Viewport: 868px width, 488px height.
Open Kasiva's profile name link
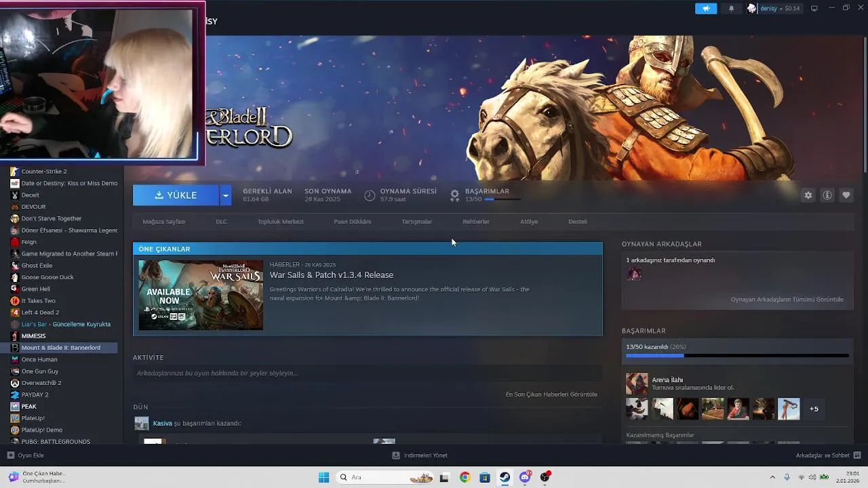[162, 424]
